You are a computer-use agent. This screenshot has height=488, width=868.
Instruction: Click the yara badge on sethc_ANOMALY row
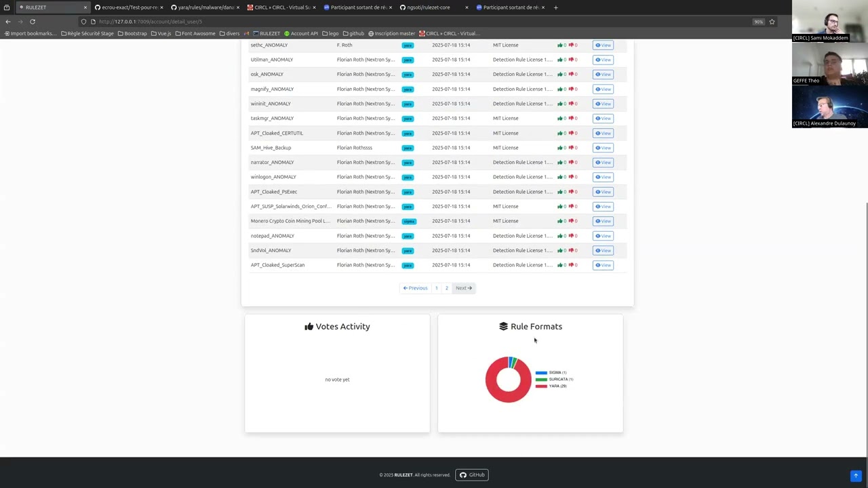[x=408, y=45]
